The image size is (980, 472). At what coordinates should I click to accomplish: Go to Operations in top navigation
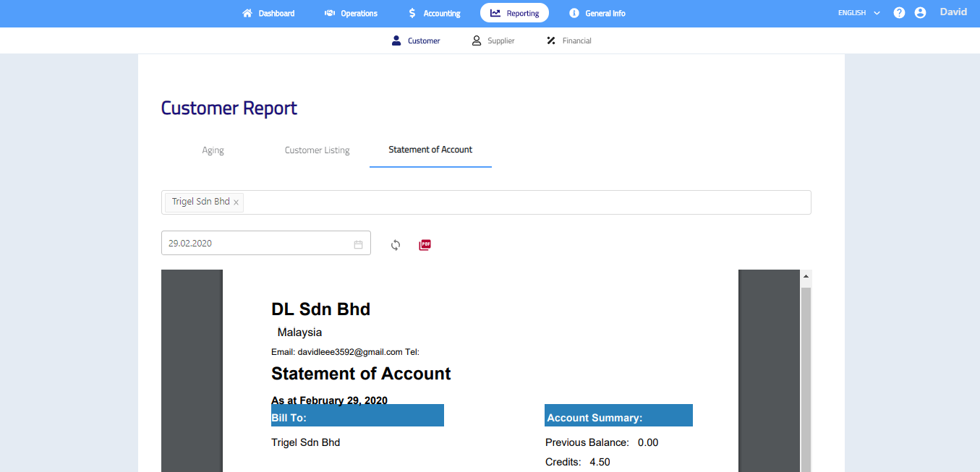click(351, 13)
